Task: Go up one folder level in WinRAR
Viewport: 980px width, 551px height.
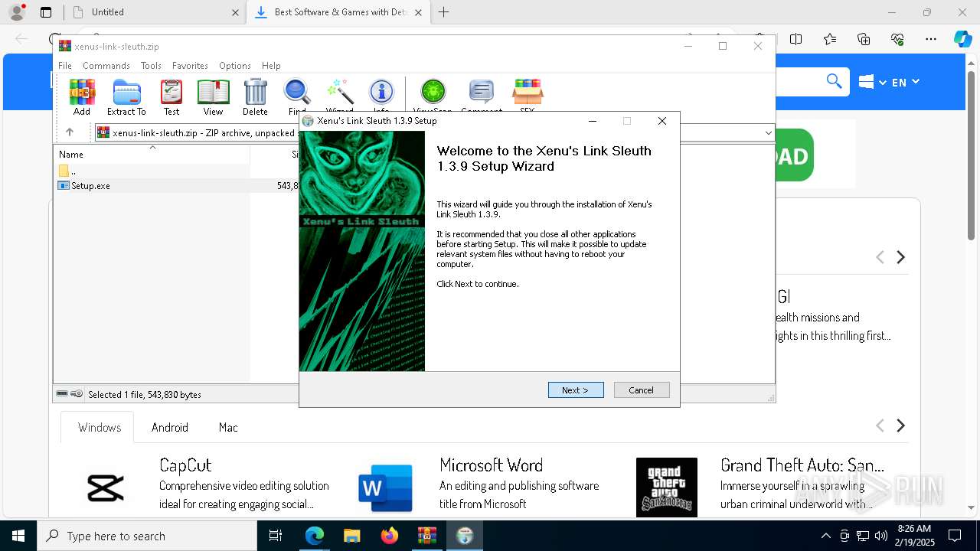Action: click(x=70, y=132)
